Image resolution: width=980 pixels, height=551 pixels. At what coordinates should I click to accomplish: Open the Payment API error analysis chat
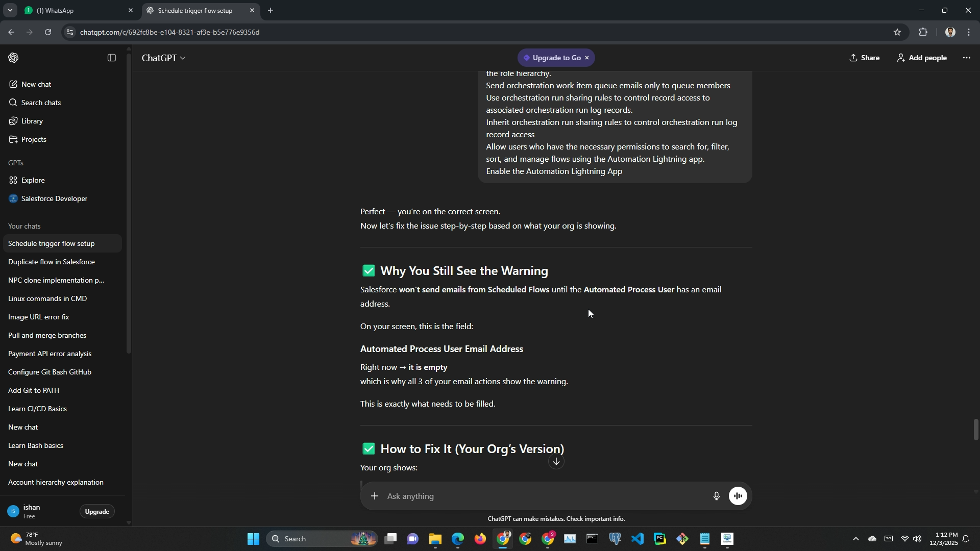point(50,354)
